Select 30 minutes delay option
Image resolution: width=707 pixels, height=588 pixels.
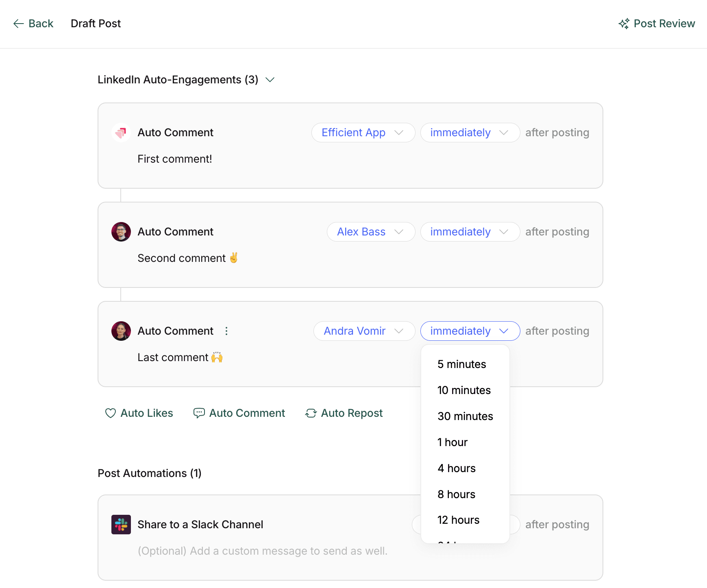pos(465,416)
